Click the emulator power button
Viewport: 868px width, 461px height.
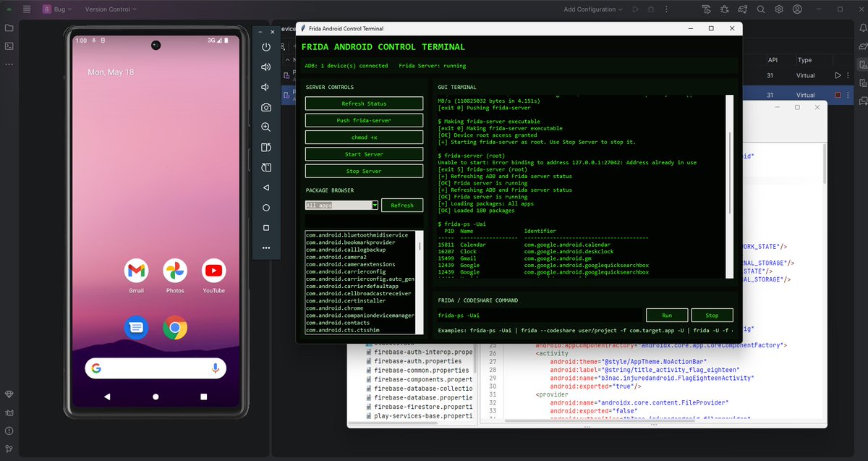tap(266, 47)
